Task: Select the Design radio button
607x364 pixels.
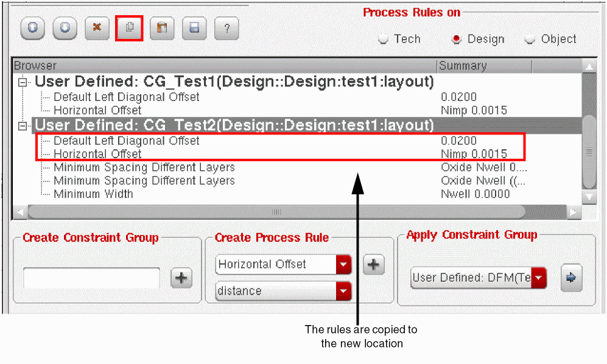Action: (457, 39)
